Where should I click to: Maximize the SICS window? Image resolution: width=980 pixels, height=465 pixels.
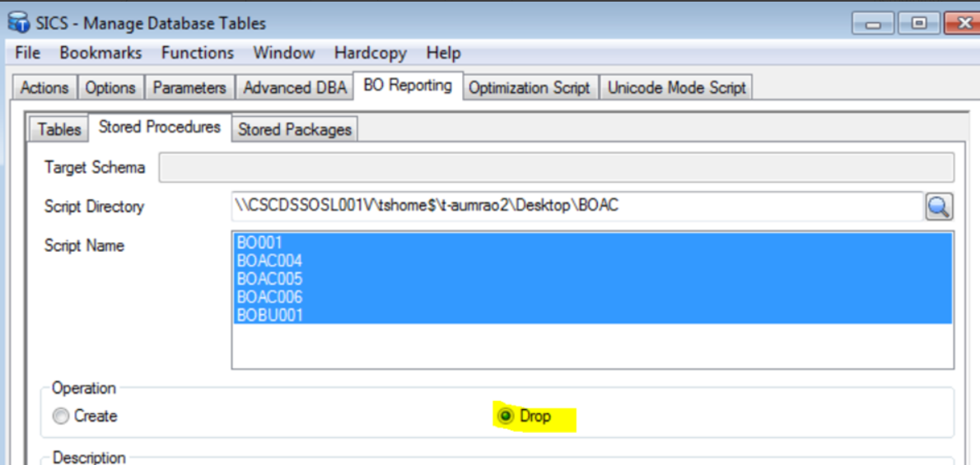(918, 24)
